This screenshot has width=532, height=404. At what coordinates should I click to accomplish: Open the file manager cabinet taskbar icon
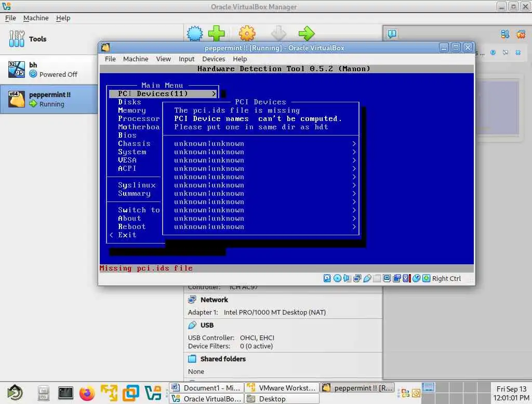(x=44, y=393)
